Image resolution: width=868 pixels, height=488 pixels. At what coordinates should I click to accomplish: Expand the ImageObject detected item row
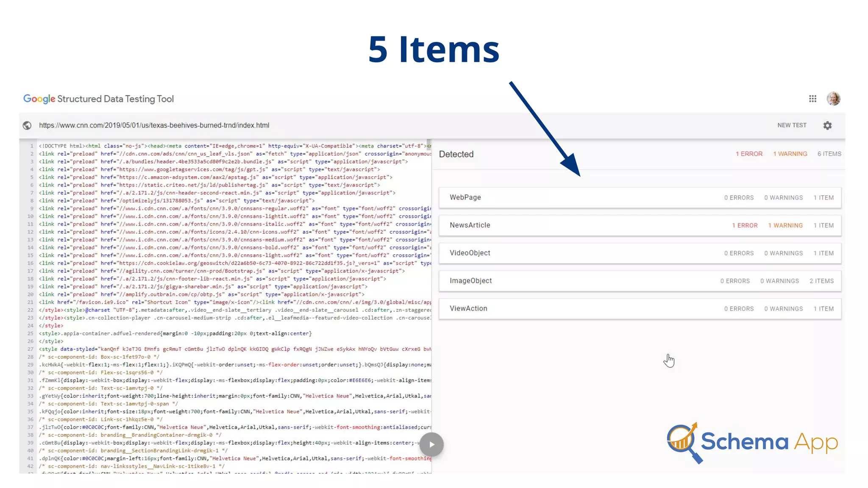[640, 281]
